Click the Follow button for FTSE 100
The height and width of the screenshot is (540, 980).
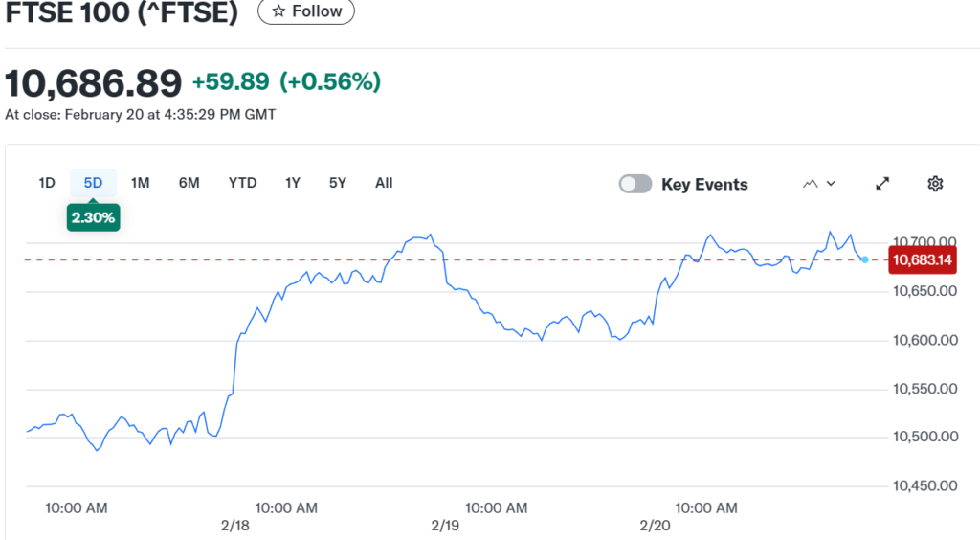click(x=306, y=11)
